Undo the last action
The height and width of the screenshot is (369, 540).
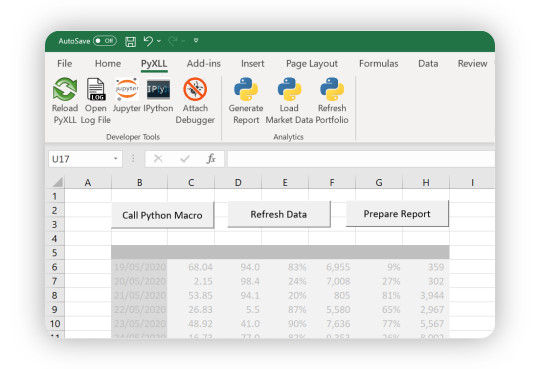point(148,41)
